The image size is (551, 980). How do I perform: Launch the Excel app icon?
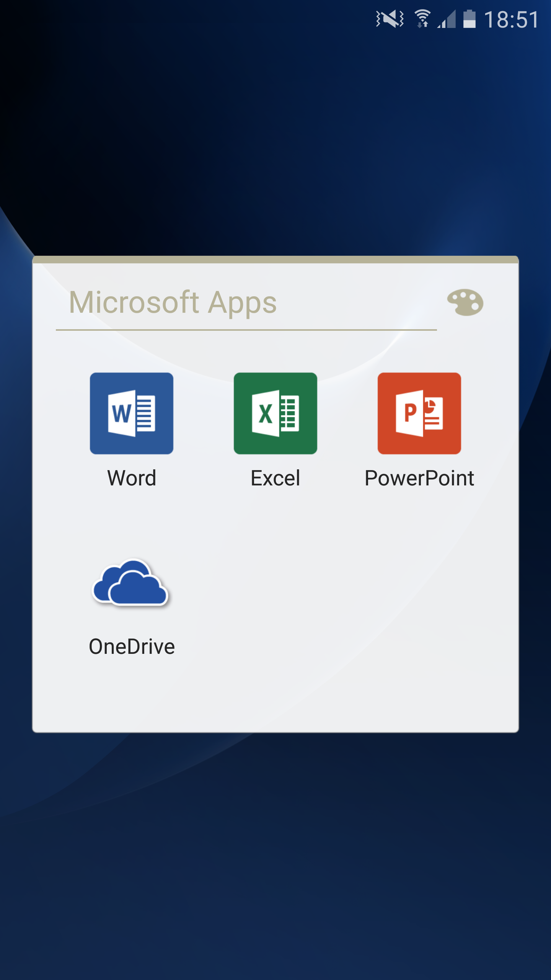pos(275,413)
